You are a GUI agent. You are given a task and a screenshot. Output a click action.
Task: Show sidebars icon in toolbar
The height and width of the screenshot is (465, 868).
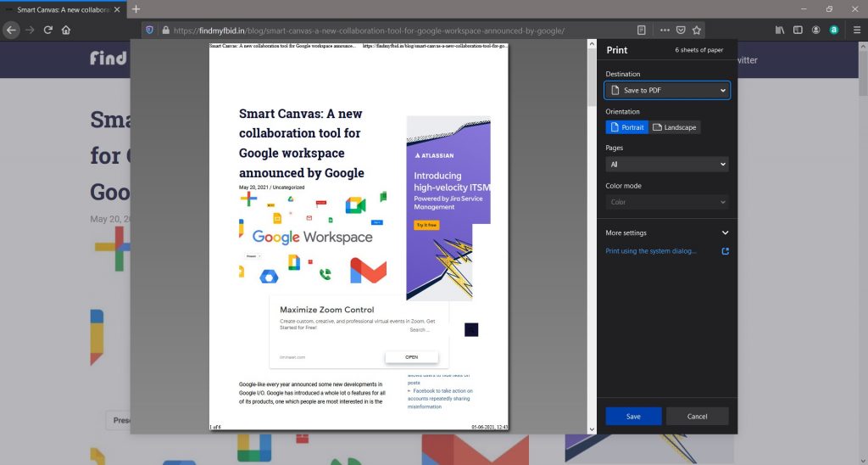click(x=798, y=30)
